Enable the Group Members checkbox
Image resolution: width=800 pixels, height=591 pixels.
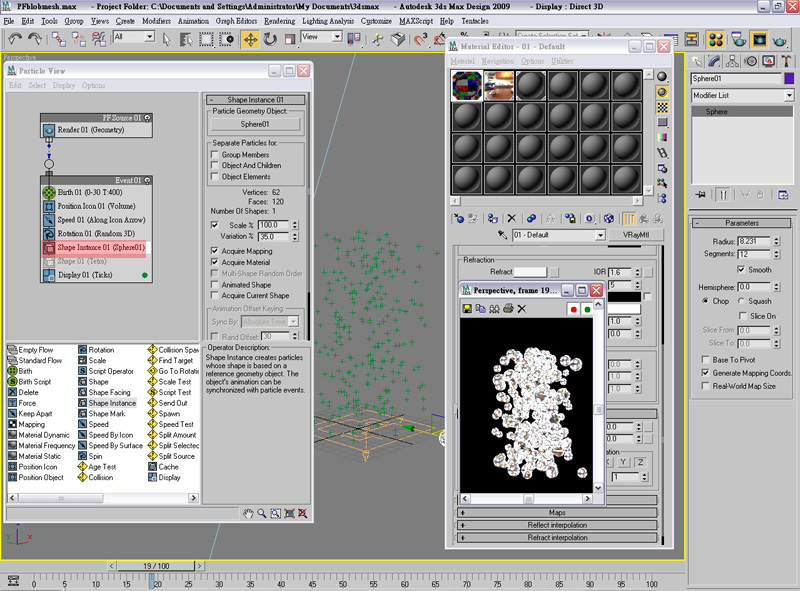tap(215, 155)
